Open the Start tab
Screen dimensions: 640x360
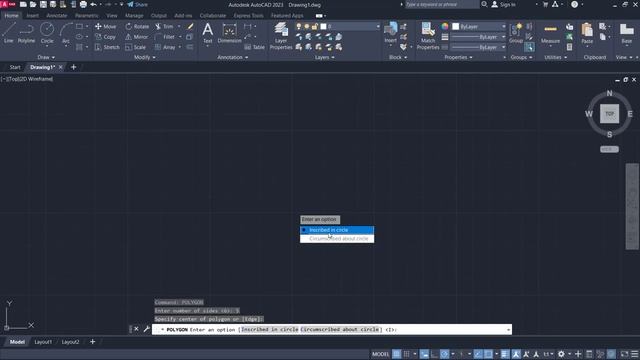(x=15, y=67)
